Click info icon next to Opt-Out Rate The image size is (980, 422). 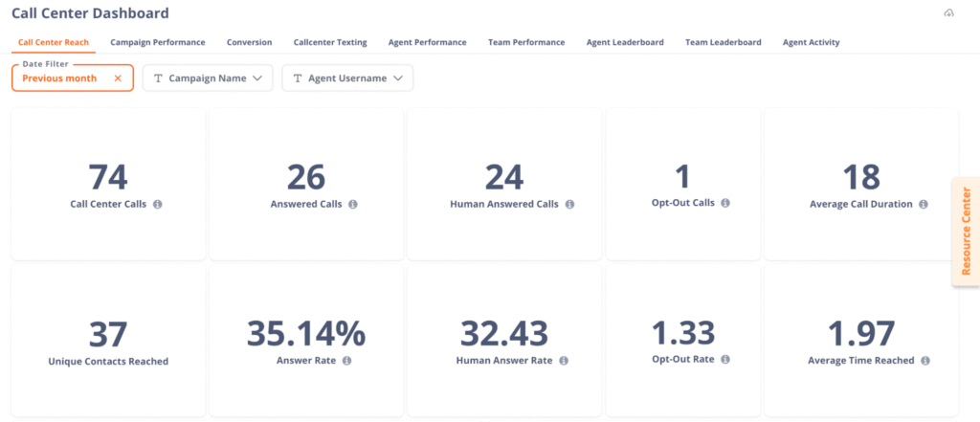(x=725, y=359)
